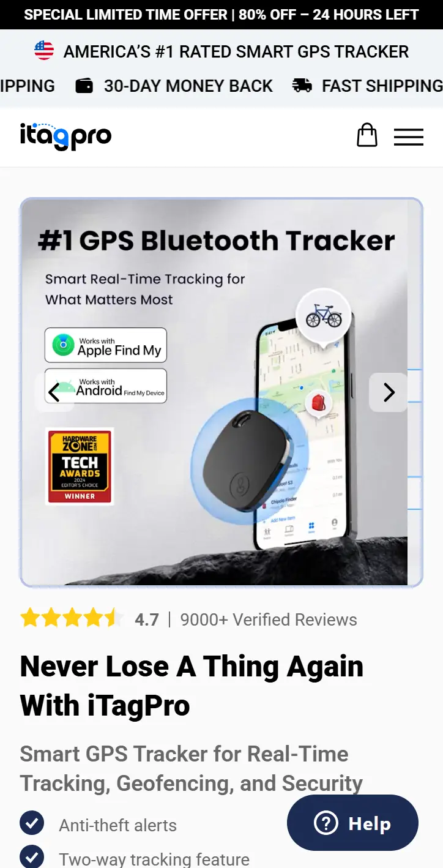Click the Works with Apple Find My badge

click(x=106, y=345)
